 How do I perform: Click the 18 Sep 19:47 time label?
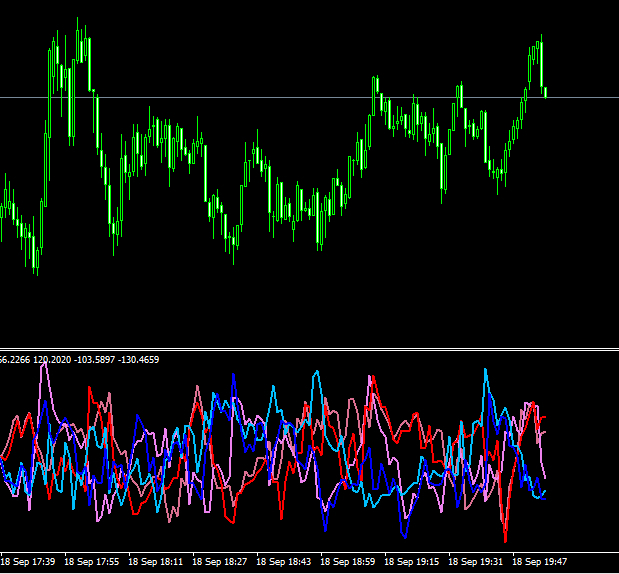point(540,562)
